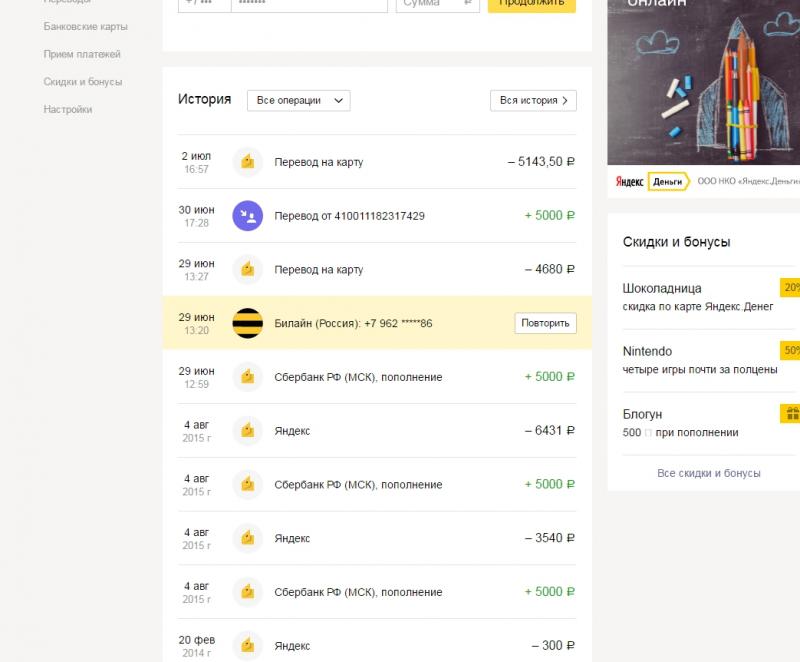Viewport: 800px width, 662px height.
Task: Follow the Все скидки и бонусы link
Action: (709, 473)
